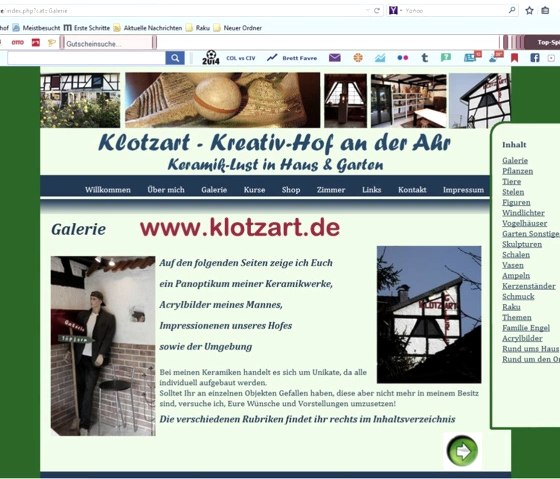Click the small square toolbar options icon
This screenshot has height=479, width=560.
[x=551, y=58]
